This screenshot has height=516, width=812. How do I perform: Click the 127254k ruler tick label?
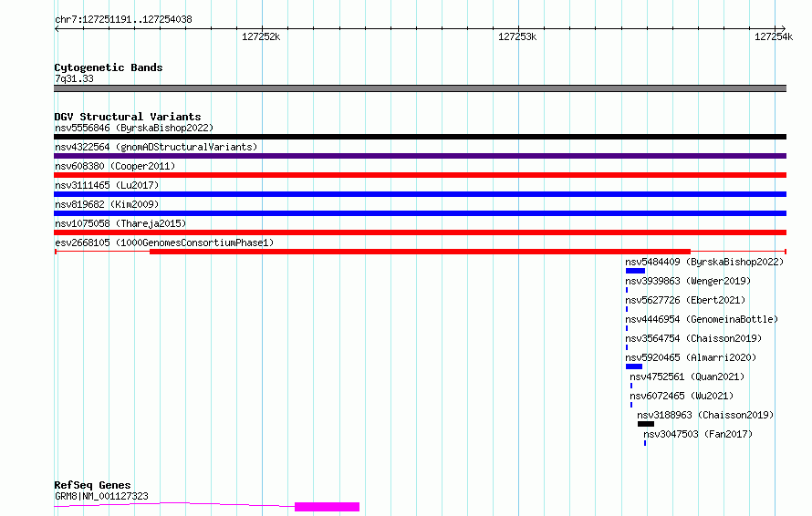coord(774,36)
